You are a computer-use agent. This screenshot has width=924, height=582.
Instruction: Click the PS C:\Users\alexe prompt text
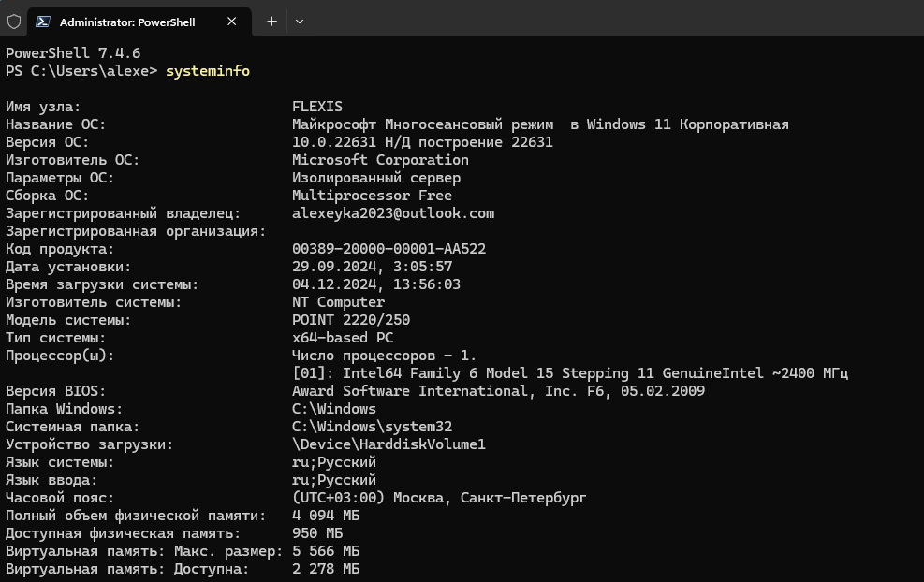[x=81, y=71]
